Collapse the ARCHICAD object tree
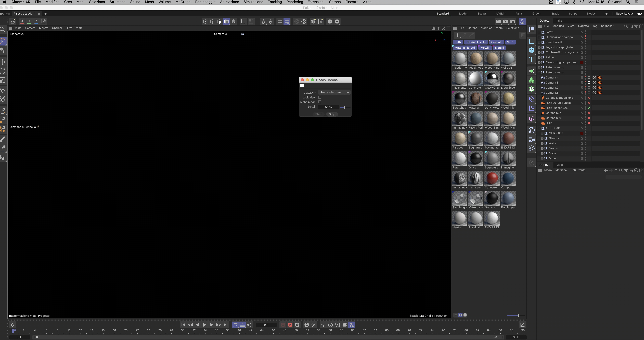The width and height of the screenshot is (644, 340). click(539, 128)
